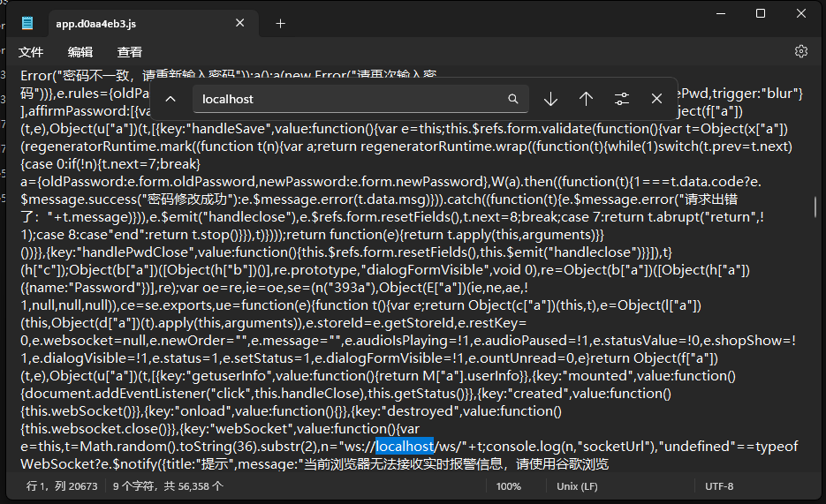Click document.addEventListener text in code

[x=114, y=394]
